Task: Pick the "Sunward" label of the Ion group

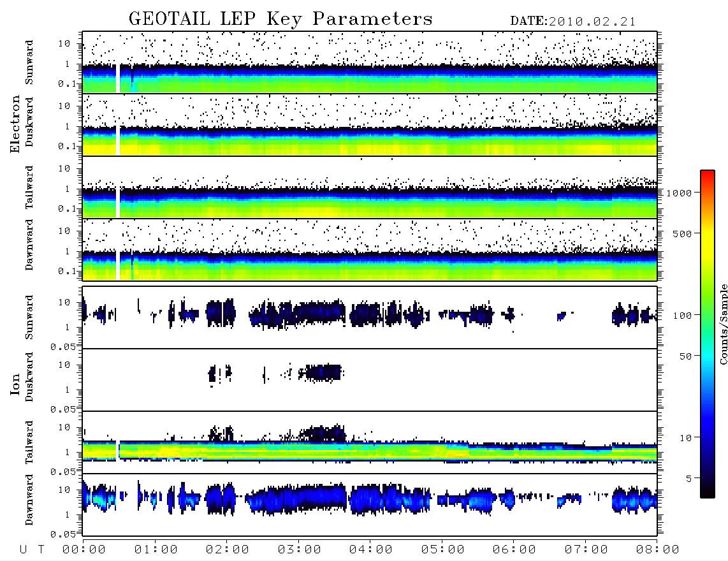Action: coord(29,317)
